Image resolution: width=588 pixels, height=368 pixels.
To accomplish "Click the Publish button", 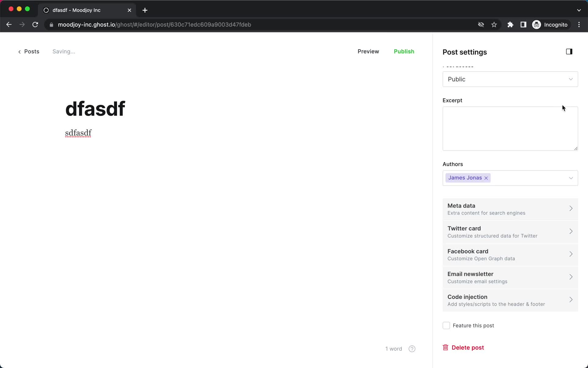I will click(404, 51).
